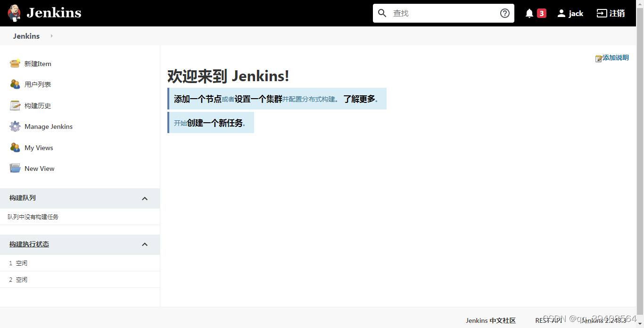Open the search help question-mark icon
The width and height of the screenshot is (644, 328).
pyautogui.click(x=505, y=13)
